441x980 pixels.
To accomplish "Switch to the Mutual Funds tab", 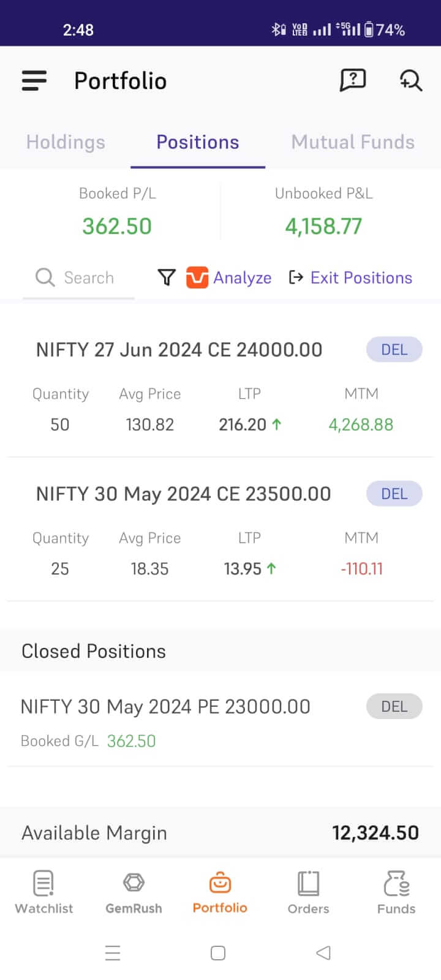I will point(353,142).
